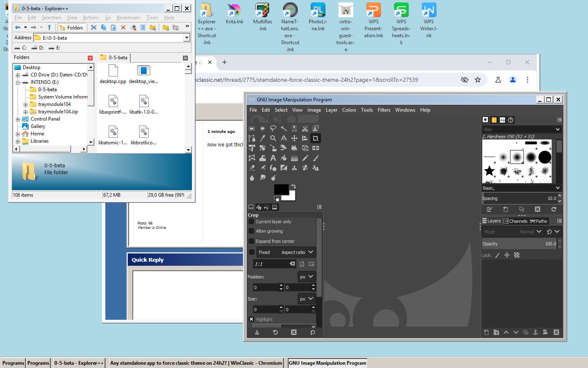Switch to the Eraser tool
Screen dimensions: 588x368
[252, 167]
